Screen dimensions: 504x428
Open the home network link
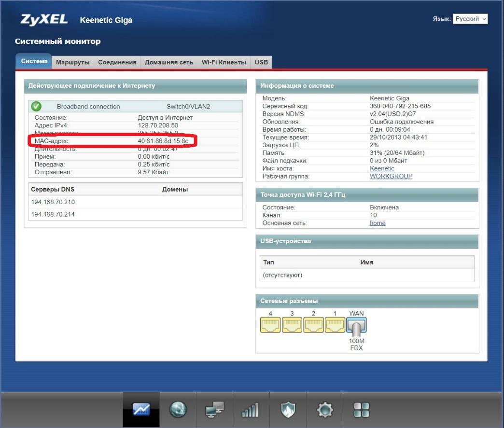(378, 223)
